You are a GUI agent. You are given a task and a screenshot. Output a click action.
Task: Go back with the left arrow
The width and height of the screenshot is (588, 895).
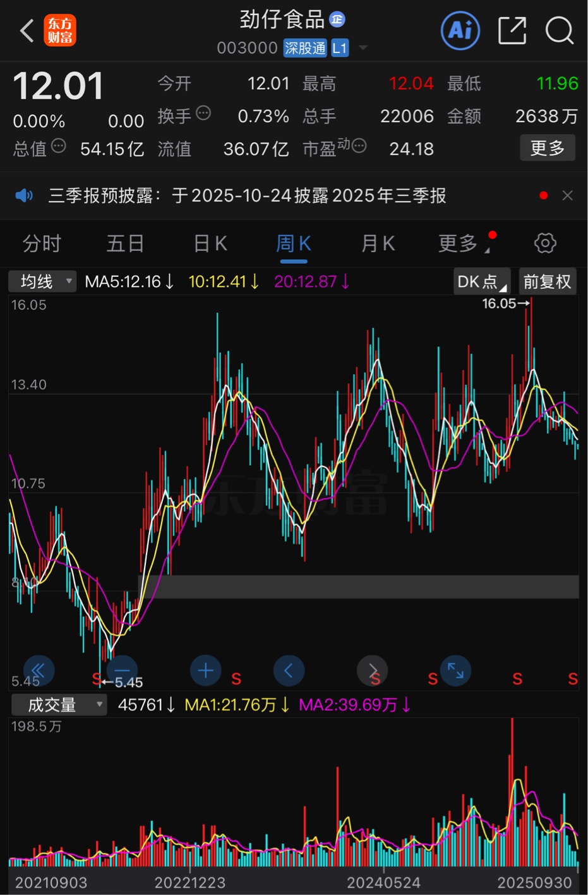[27, 30]
